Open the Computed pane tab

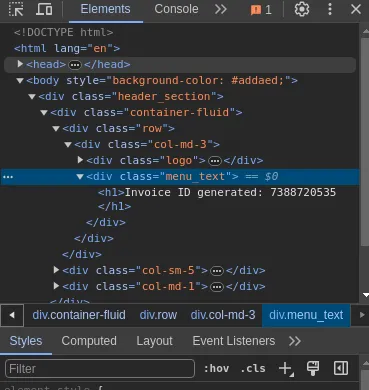pos(89,341)
